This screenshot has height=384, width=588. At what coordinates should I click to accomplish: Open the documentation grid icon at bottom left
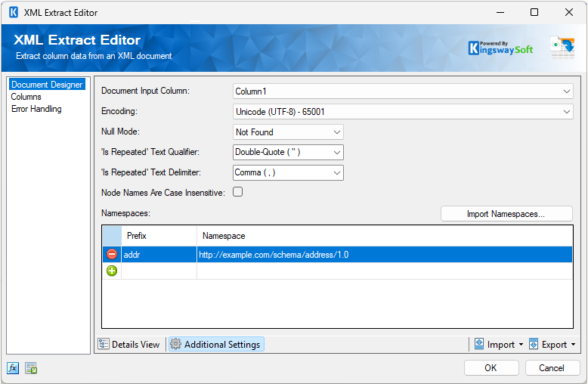(31, 368)
